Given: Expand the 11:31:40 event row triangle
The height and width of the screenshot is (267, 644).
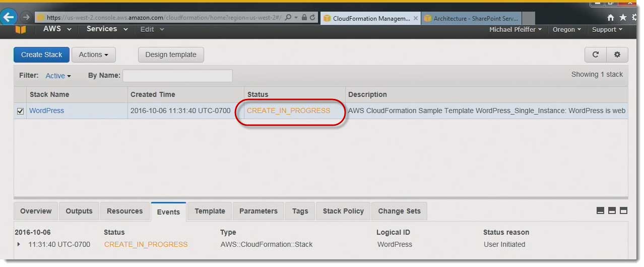Looking at the screenshot, I should click(x=19, y=245).
